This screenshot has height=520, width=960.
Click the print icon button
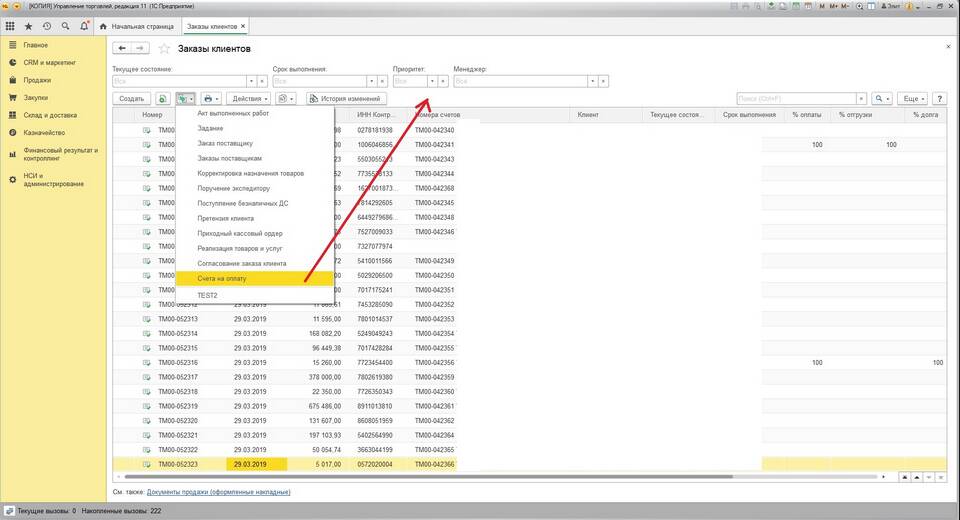[x=211, y=99]
